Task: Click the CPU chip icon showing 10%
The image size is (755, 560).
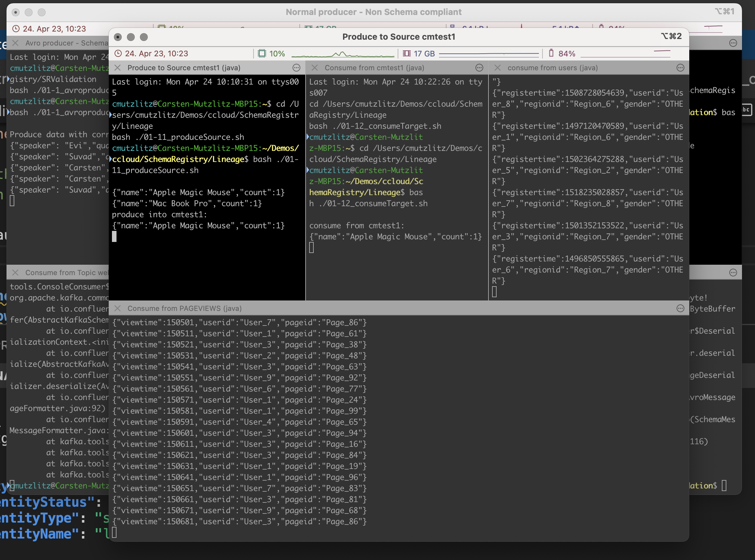Action: [x=262, y=54]
